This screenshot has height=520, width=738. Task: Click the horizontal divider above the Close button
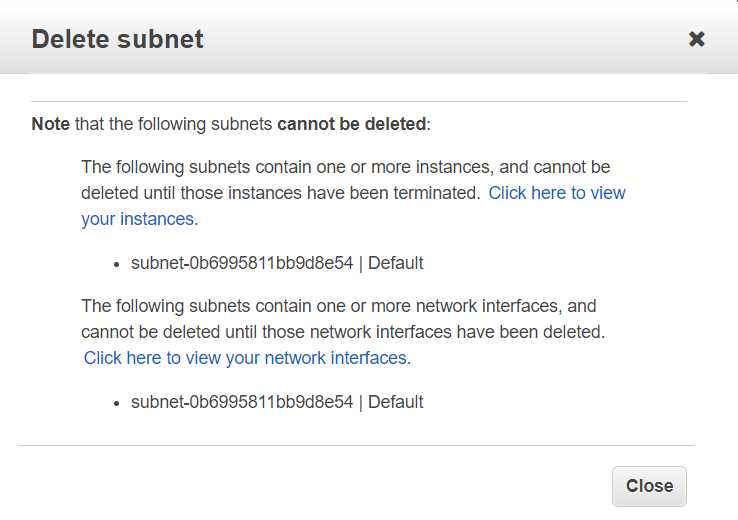pyautogui.click(x=356, y=445)
